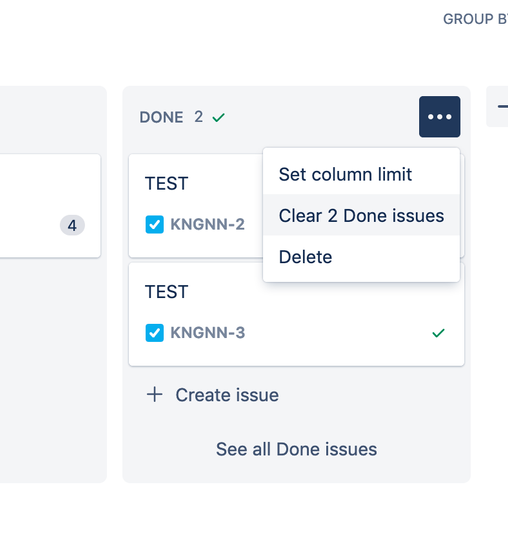Click the KNGNN-3 task type icon

[x=154, y=333]
